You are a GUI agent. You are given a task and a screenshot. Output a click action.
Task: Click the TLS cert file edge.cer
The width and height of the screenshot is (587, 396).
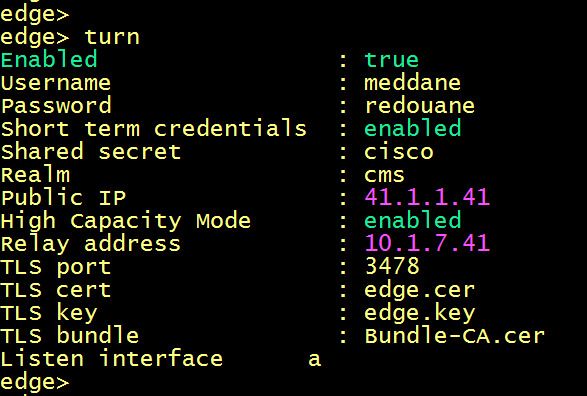point(420,290)
